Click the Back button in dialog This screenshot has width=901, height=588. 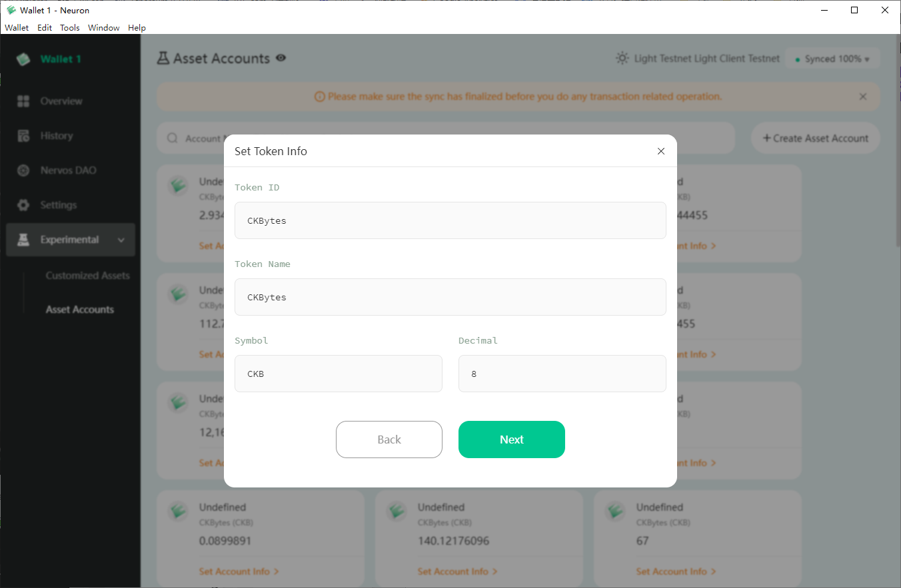click(389, 440)
